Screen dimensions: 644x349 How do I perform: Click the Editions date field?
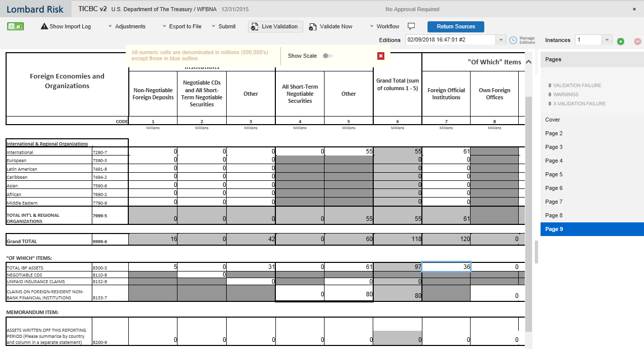(x=450, y=40)
